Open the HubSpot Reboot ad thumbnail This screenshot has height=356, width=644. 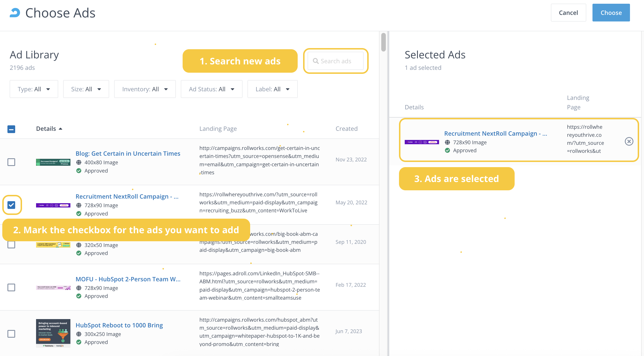coord(53,333)
